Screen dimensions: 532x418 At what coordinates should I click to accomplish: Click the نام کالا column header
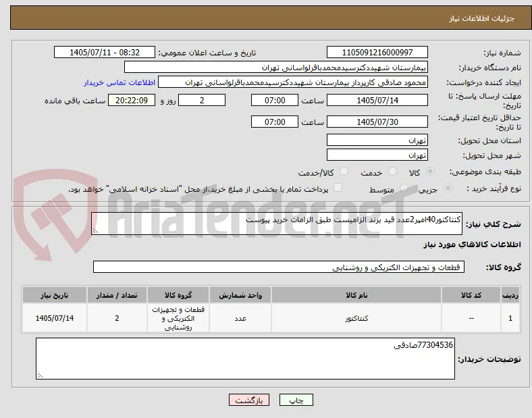356,295
